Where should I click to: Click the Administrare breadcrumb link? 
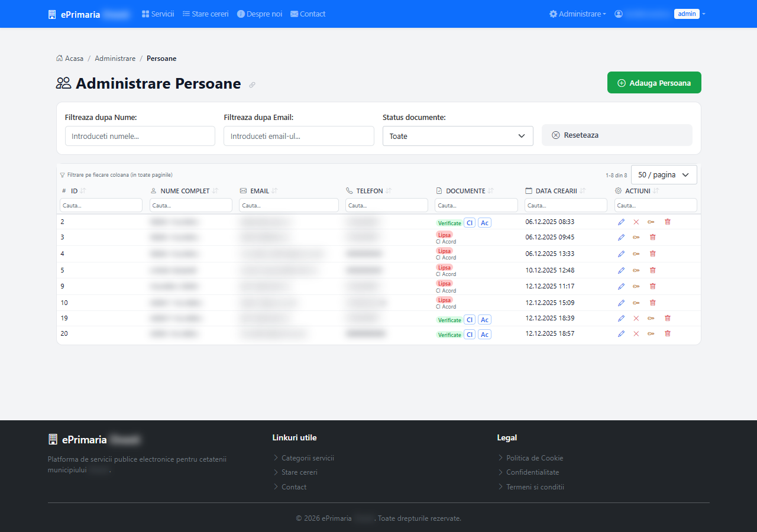pos(115,59)
